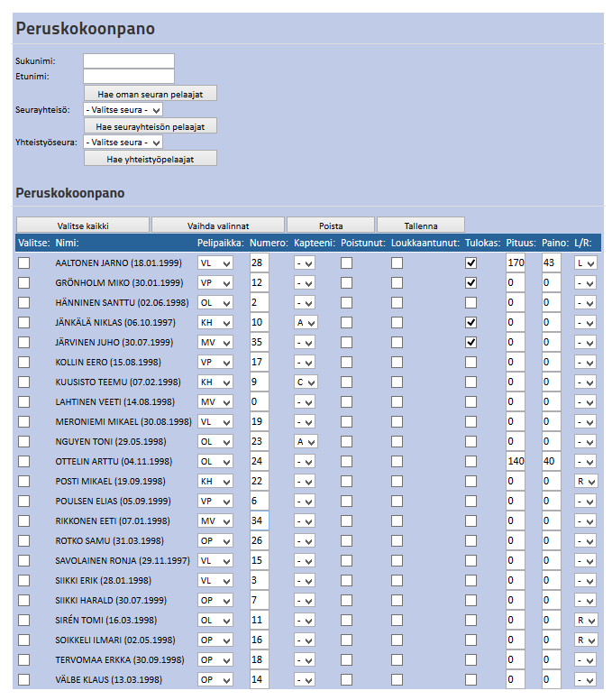Click the Kapteeni column header
The height and width of the screenshot is (700, 612).
click(x=314, y=243)
